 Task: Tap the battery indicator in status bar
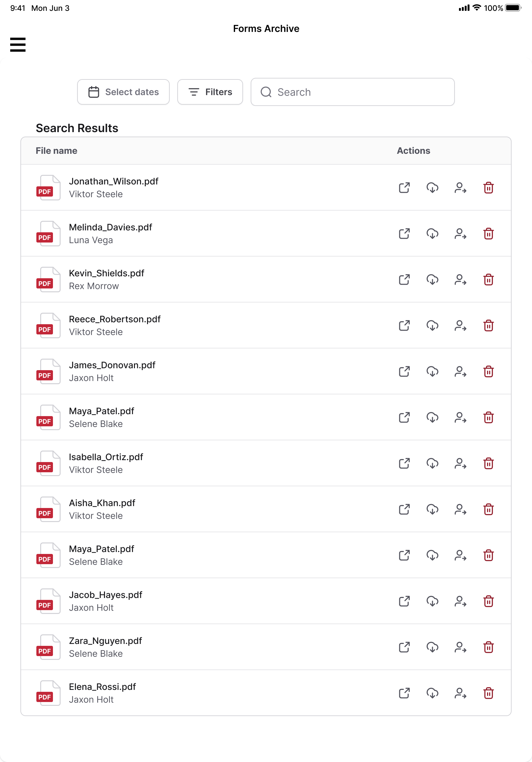pos(513,8)
